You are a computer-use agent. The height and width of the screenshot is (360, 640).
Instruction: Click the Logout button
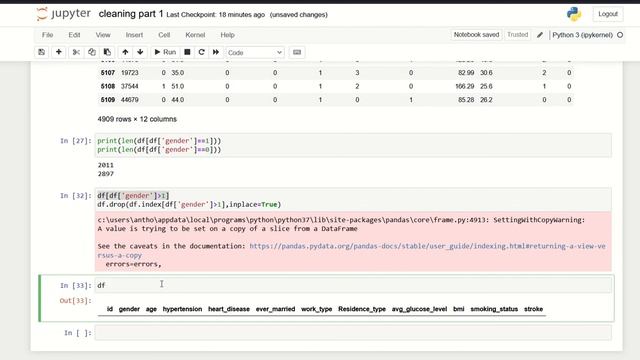pyautogui.click(x=608, y=14)
